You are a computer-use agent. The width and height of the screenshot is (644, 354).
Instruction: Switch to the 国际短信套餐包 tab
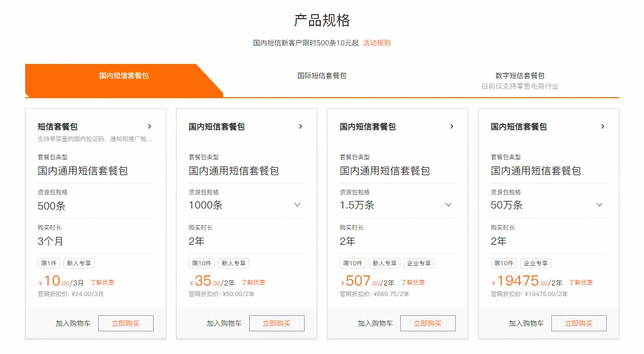pos(322,76)
